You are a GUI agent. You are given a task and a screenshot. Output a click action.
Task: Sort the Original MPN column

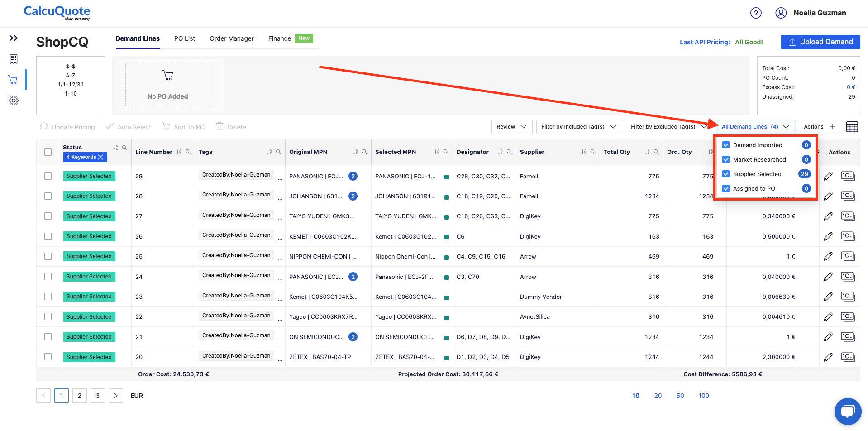[355, 152]
